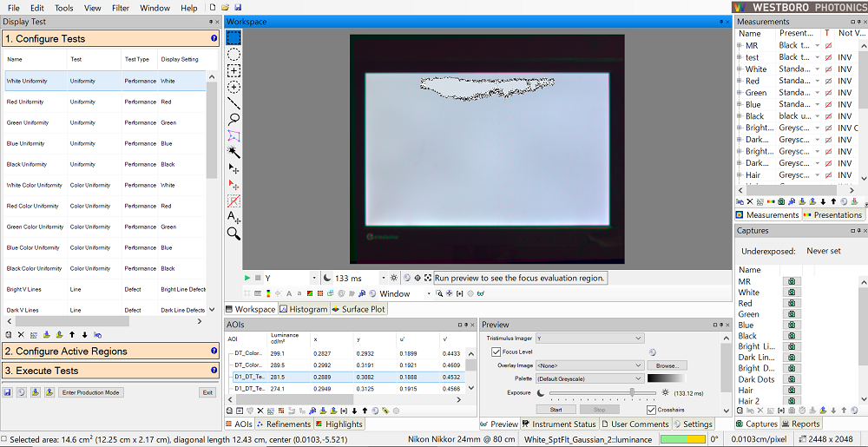Toggle T column flag for Hair measurement

[x=828, y=174]
